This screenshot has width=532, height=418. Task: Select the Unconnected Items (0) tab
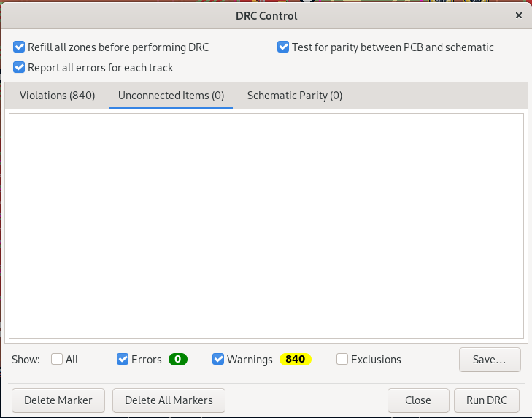(171, 96)
